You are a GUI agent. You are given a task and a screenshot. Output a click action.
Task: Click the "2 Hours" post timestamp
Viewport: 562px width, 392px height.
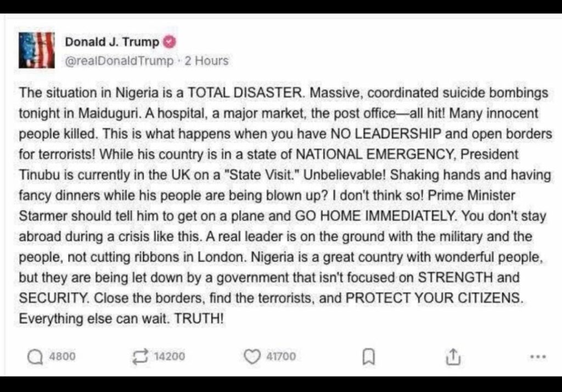[206, 60]
